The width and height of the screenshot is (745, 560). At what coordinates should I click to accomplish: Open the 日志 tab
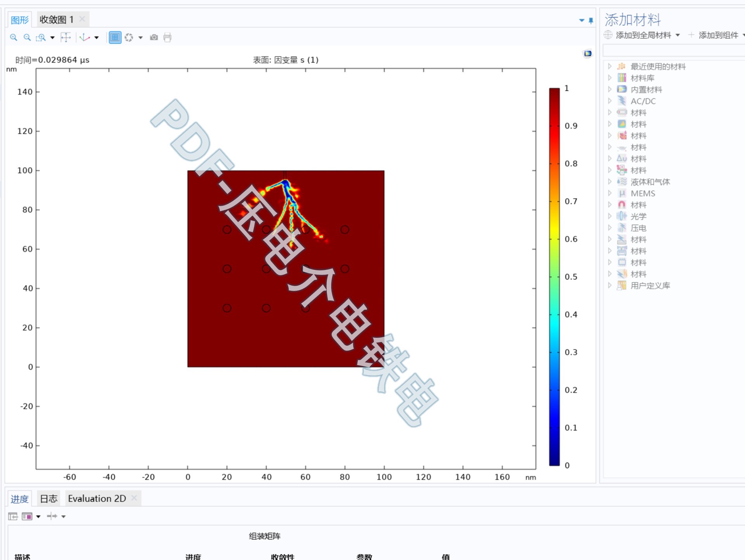pos(49,499)
